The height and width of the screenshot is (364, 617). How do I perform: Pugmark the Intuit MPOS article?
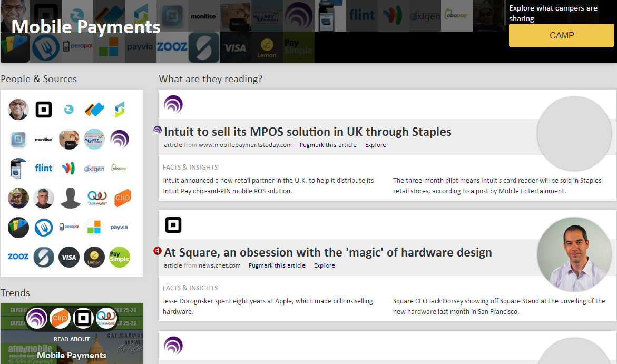[x=328, y=145]
